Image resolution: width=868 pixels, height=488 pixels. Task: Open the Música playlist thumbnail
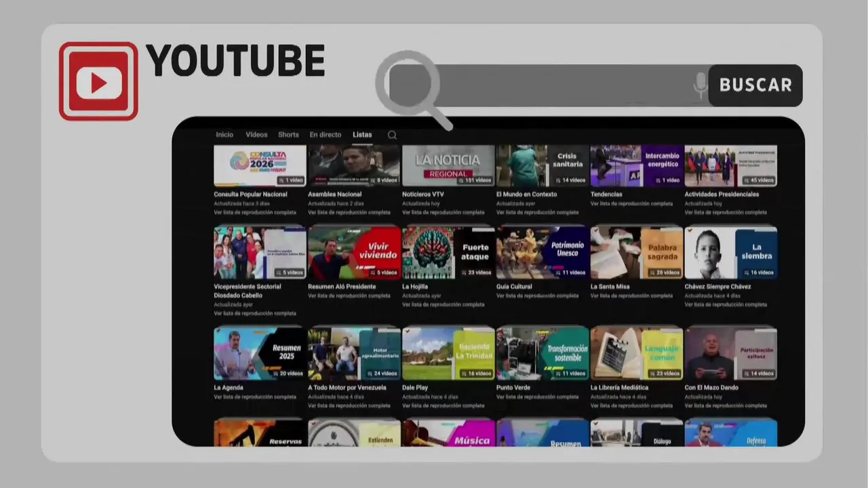(448, 432)
